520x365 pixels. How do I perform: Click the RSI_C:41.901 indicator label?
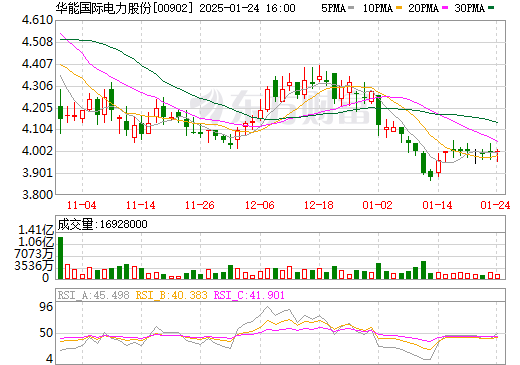pyautogui.click(x=249, y=295)
